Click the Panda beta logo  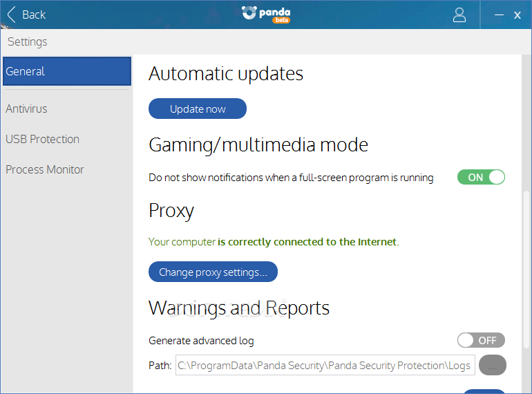coord(266,15)
